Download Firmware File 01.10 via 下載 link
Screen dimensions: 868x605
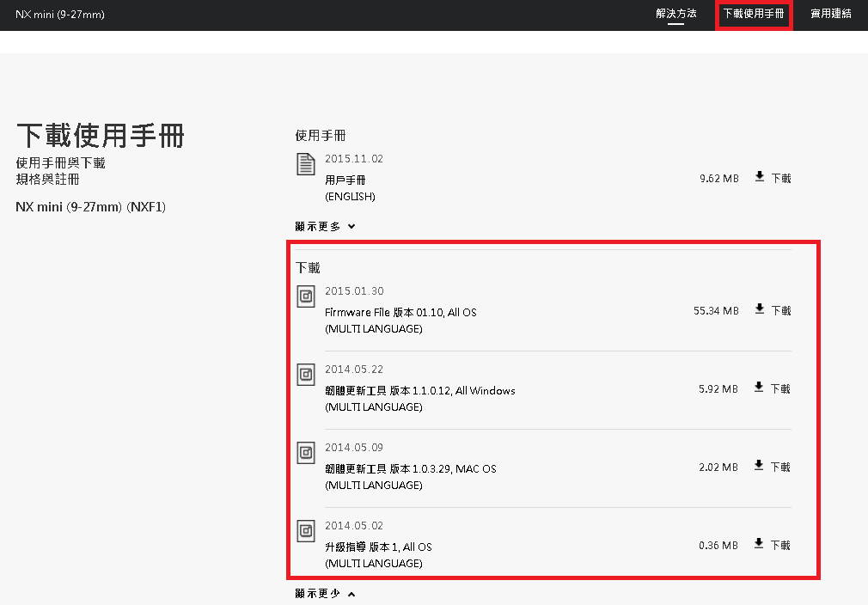781,310
